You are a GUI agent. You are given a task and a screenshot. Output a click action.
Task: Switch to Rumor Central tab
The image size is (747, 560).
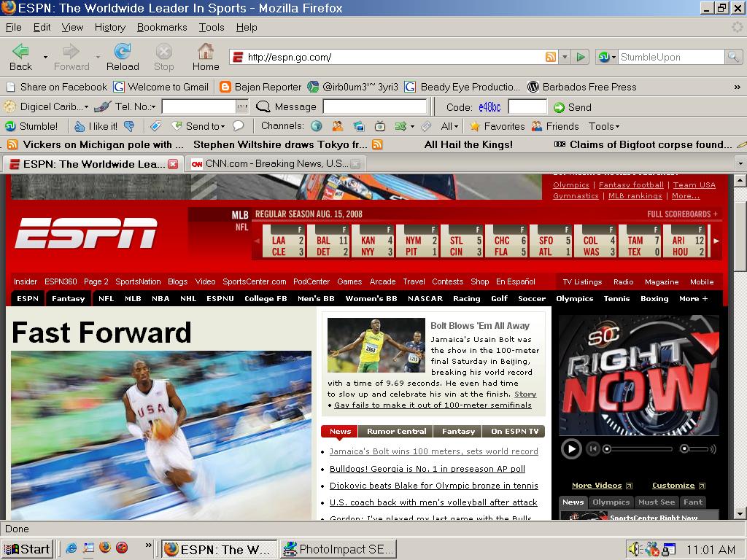click(x=396, y=432)
